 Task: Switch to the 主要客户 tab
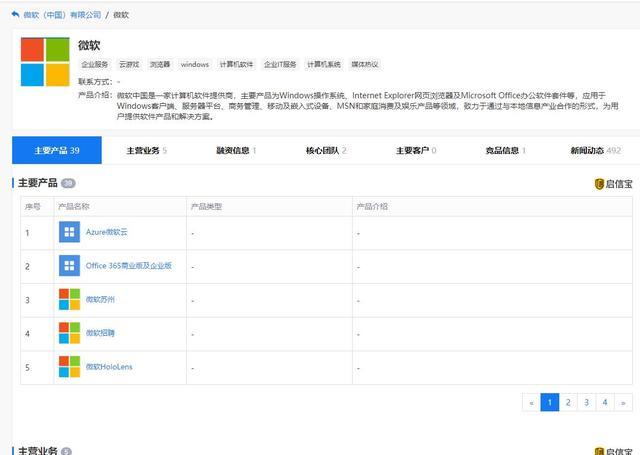click(416, 151)
